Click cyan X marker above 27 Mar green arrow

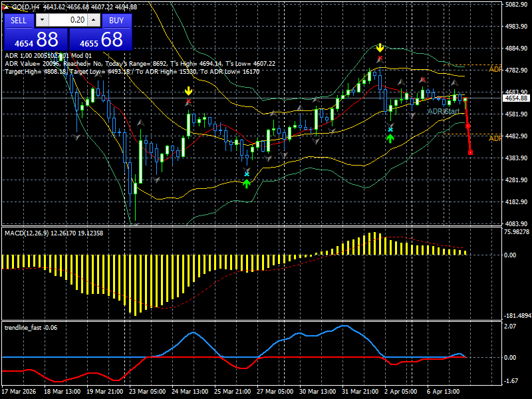pyautogui.click(x=247, y=174)
